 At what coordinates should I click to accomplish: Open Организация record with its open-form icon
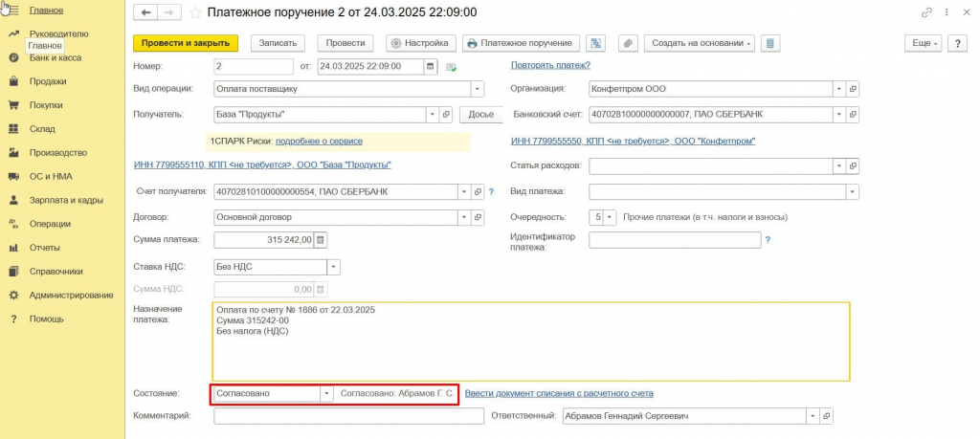pyautogui.click(x=853, y=89)
